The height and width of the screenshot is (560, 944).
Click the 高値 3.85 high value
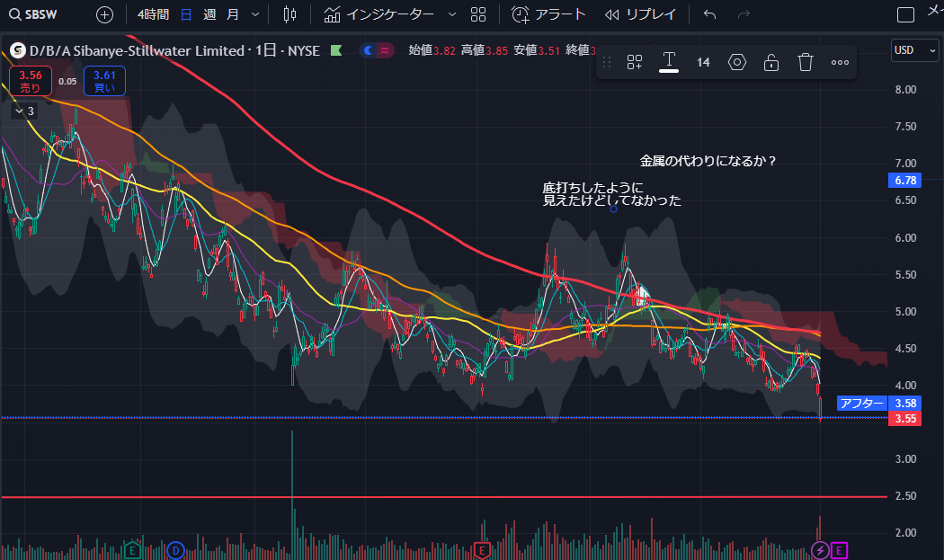tap(485, 50)
